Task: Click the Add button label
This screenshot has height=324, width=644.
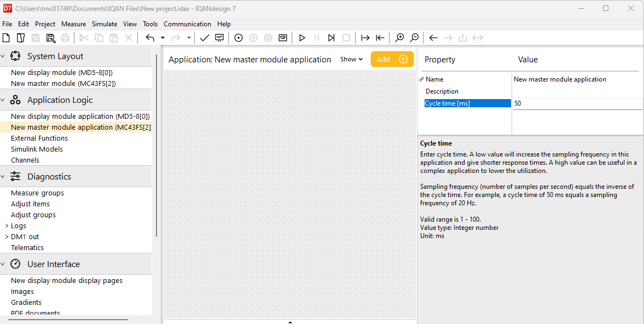Action: (383, 59)
